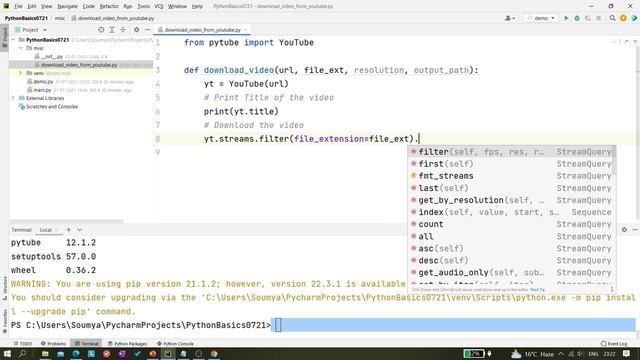Screen dimensions: 640x360
Task: Select __init__.py in project tree
Action: click(x=52, y=57)
